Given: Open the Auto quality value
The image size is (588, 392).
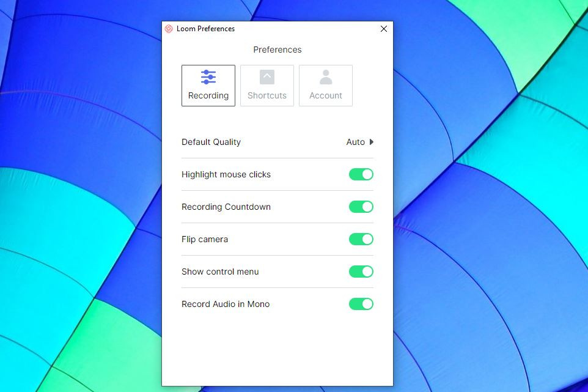Looking at the screenshot, I should tap(355, 142).
